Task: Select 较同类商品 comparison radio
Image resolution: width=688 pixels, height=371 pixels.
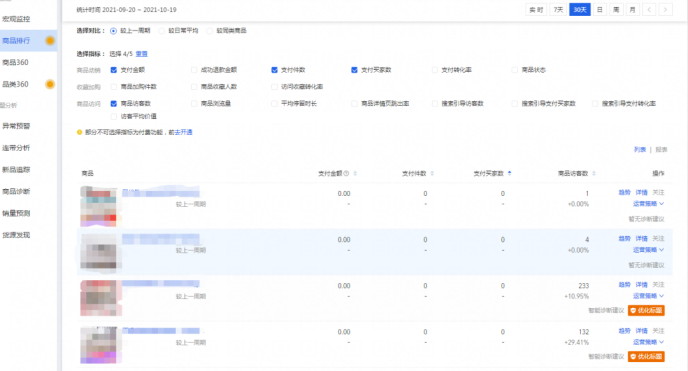Action: [210, 31]
